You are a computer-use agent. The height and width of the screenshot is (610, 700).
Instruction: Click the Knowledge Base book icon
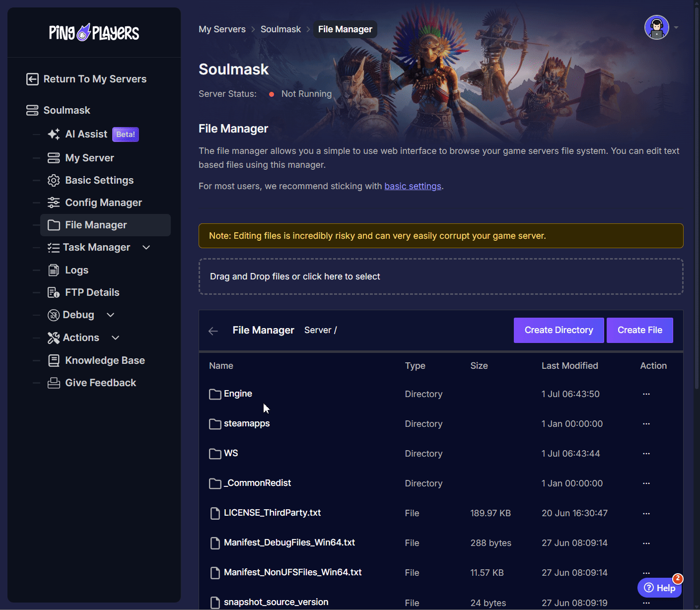click(54, 360)
